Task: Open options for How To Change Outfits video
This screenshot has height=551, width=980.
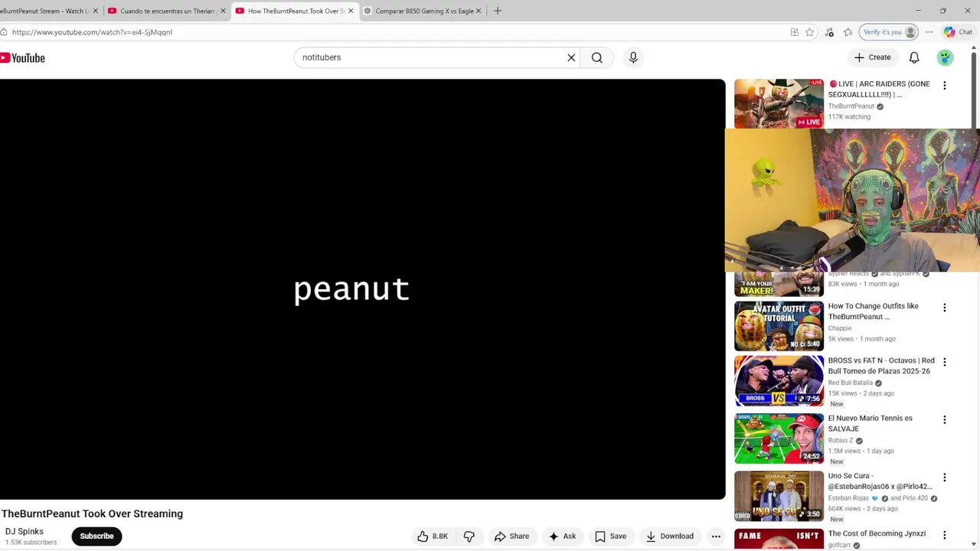Action: click(x=945, y=308)
